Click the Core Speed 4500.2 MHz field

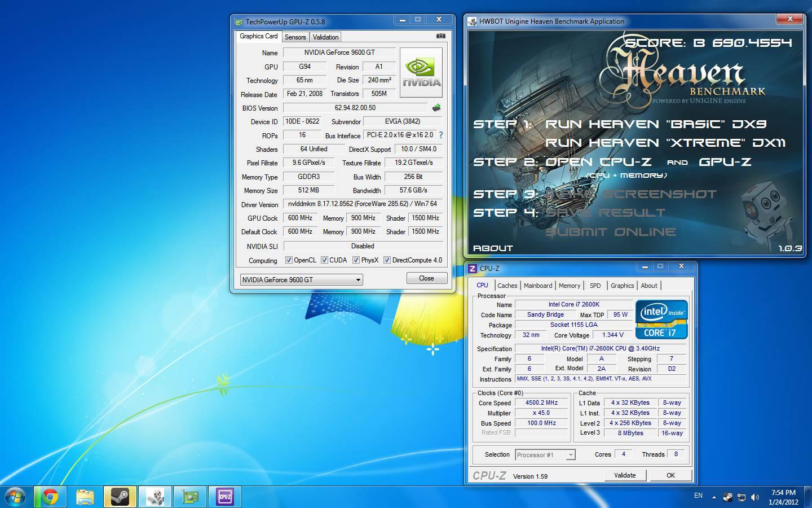pos(541,403)
